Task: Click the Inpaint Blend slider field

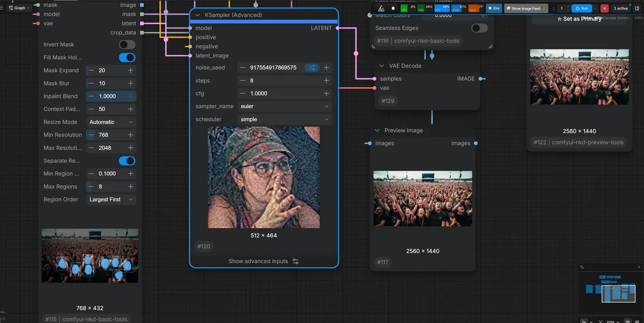Action: (x=111, y=96)
